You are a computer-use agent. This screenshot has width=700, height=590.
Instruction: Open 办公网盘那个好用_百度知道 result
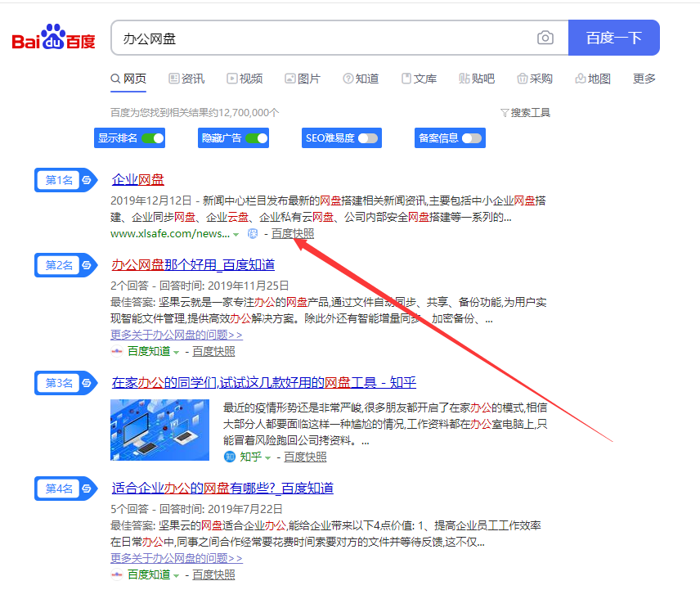coord(193,265)
